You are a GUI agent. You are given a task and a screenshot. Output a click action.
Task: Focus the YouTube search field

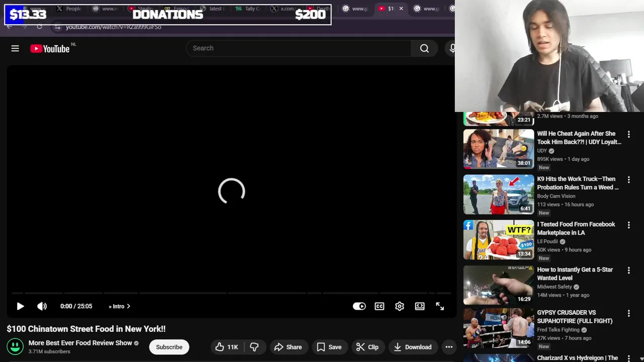tap(299, 48)
